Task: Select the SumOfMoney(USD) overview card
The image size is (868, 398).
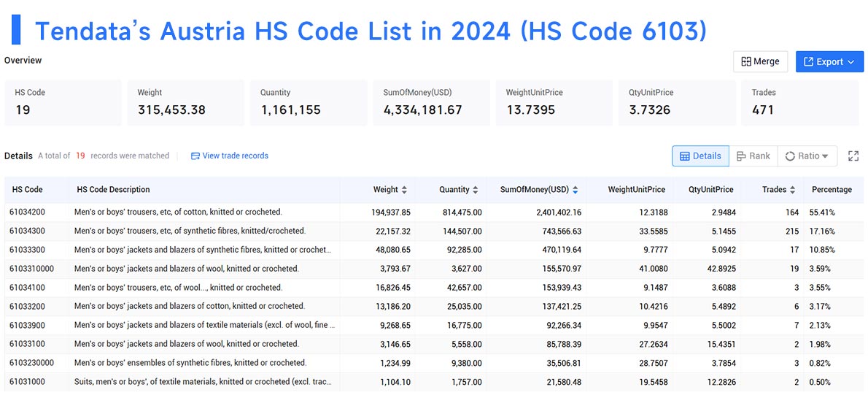Action: tap(431, 102)
